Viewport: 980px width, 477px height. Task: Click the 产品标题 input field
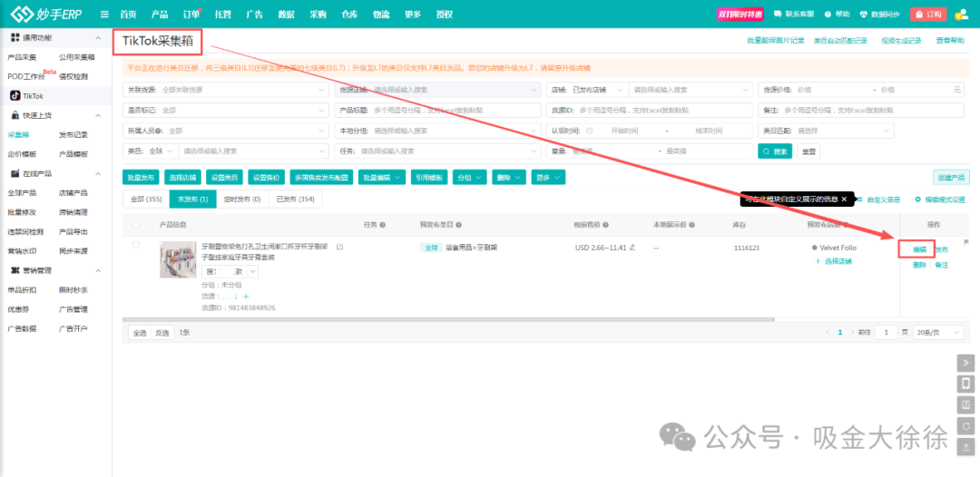pyautogui.click(x=437, y=110)
